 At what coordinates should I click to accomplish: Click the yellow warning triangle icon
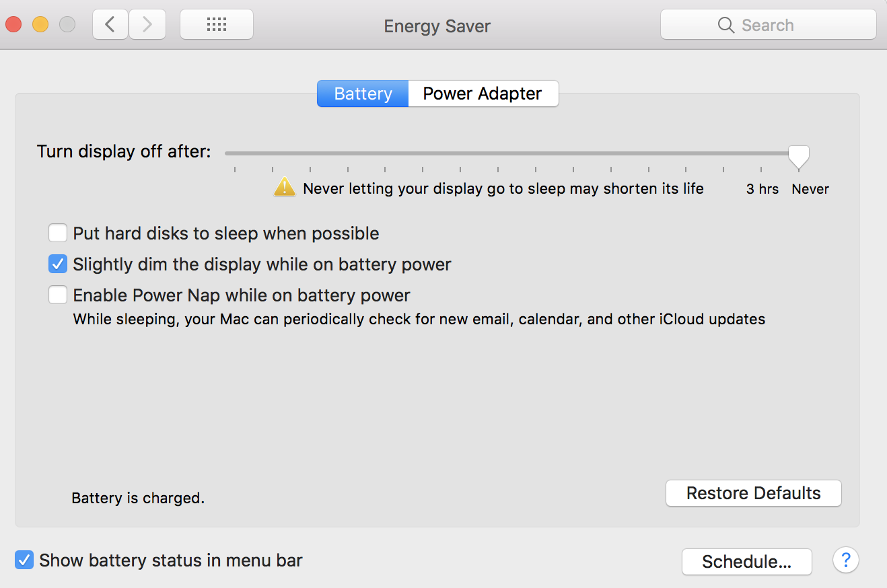285,187
